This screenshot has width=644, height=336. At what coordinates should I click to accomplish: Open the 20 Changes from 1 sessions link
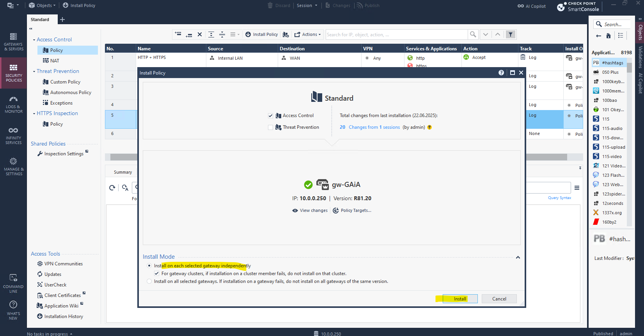[370, 127]
